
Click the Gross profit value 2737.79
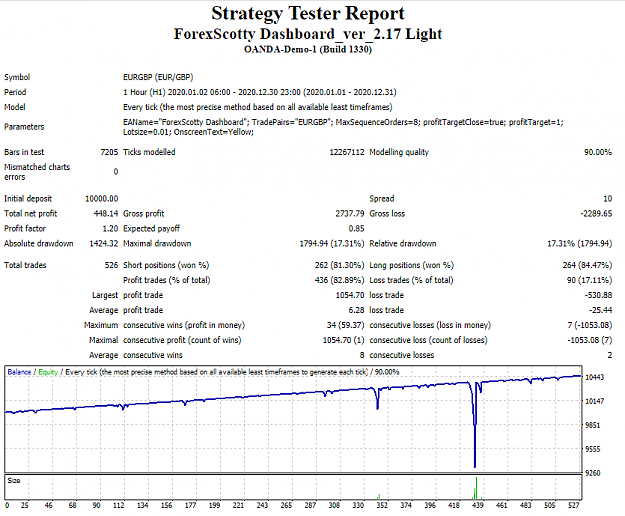pyautogui.click(x=350, y=214)
